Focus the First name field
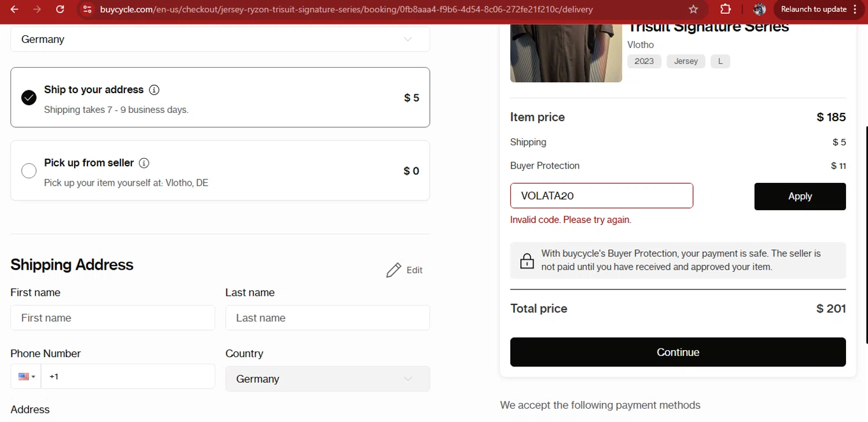 [x=113, y=318]
